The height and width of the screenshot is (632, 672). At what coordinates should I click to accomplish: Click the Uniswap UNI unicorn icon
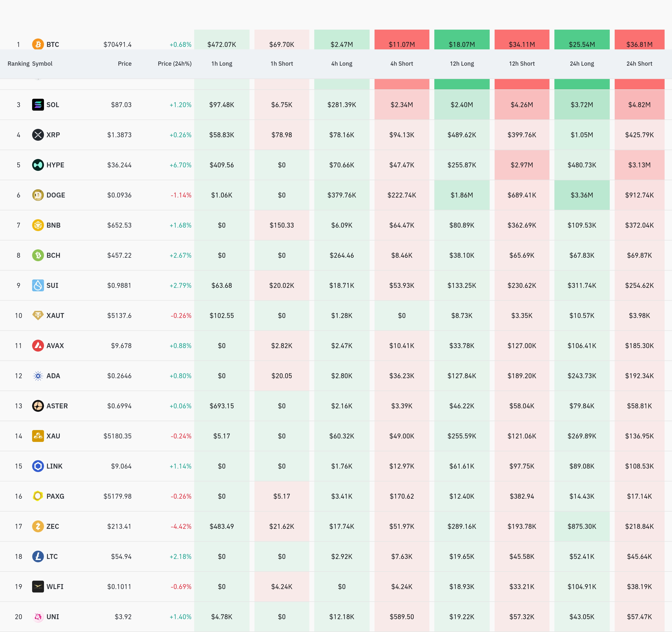pos(38,617)
